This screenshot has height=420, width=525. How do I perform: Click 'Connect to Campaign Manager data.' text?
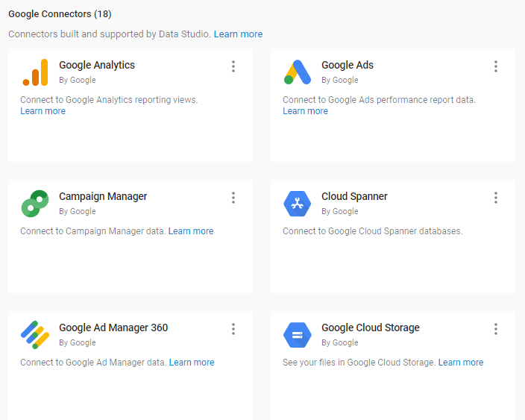(93, 231)
